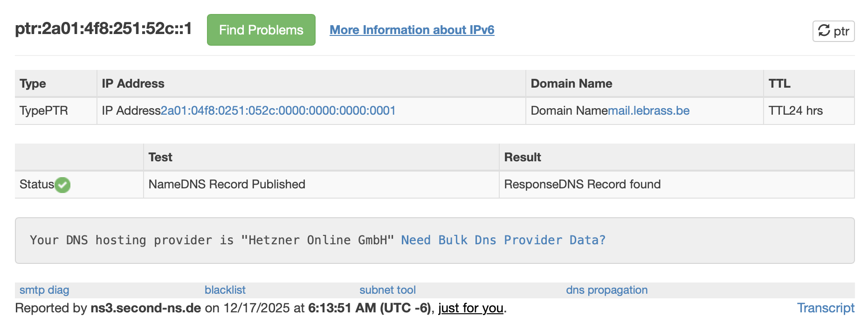Open More Information about IPv6 link

pyautogui.click(x=412, y=30)
